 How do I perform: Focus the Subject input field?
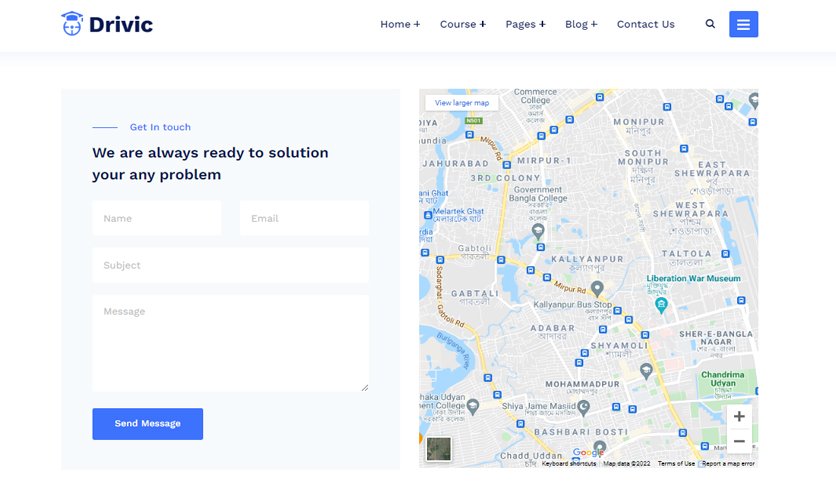pos(230,265)
